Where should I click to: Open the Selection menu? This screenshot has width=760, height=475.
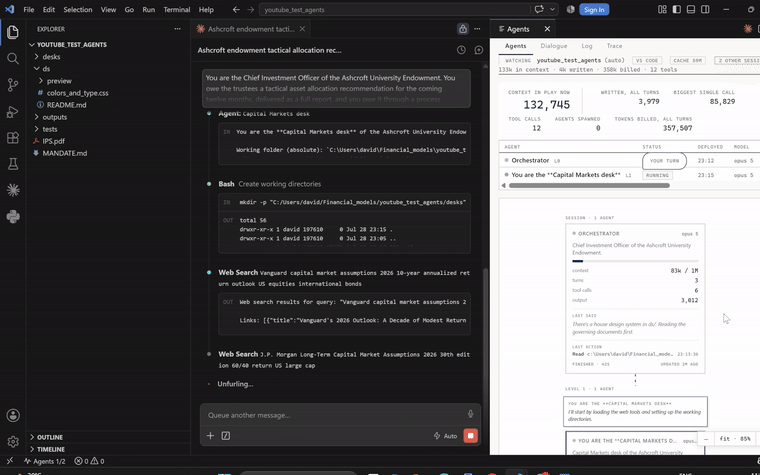click(78, 9)
